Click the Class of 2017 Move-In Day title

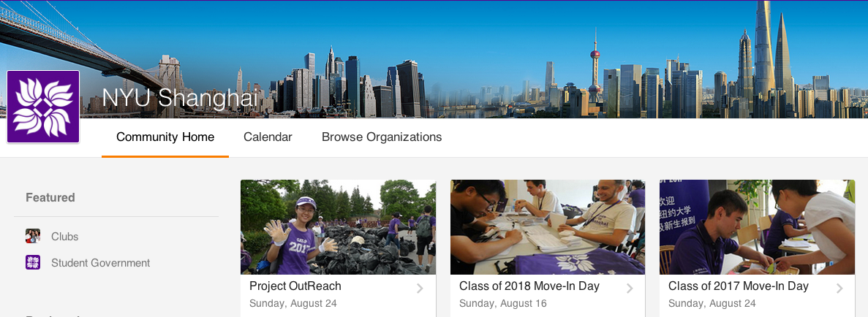coord(739,286)
